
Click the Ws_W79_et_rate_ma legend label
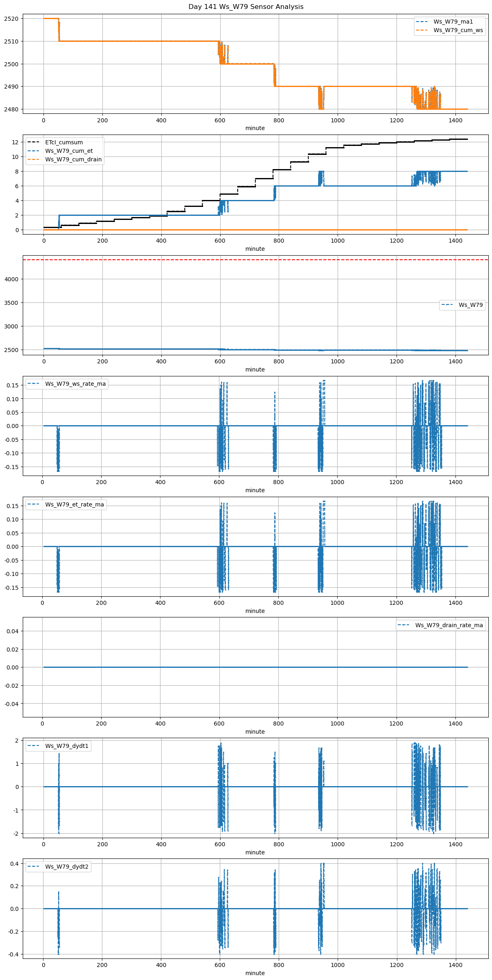(x=74, y=504)
